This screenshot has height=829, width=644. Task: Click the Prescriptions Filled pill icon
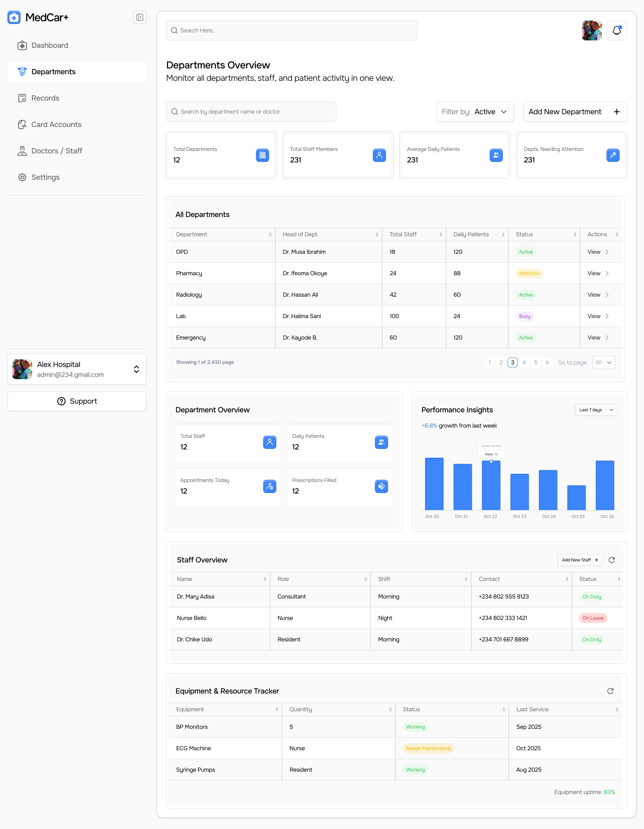381,486
